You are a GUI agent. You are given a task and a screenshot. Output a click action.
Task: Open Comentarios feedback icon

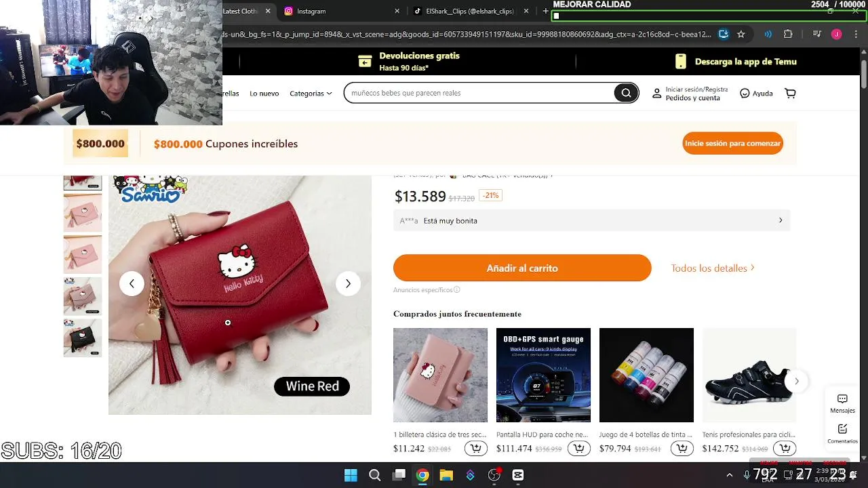[x=842, y=434]
